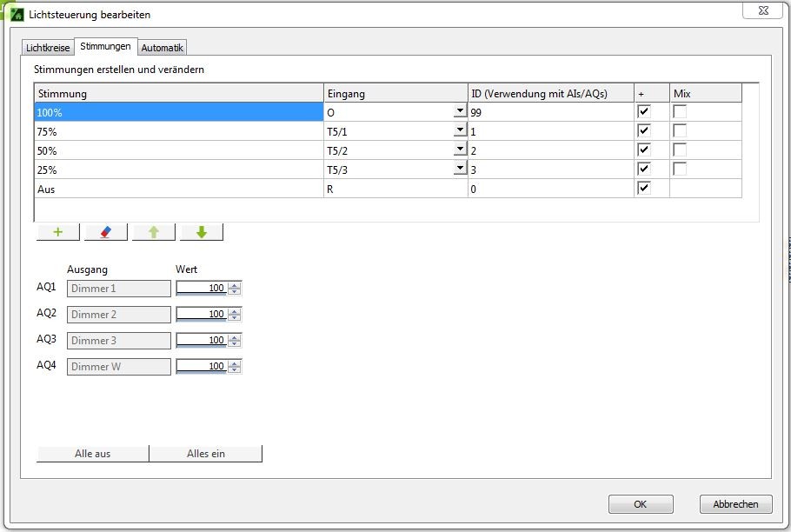Click the Dimmer 3 output field

click(119, 341)
